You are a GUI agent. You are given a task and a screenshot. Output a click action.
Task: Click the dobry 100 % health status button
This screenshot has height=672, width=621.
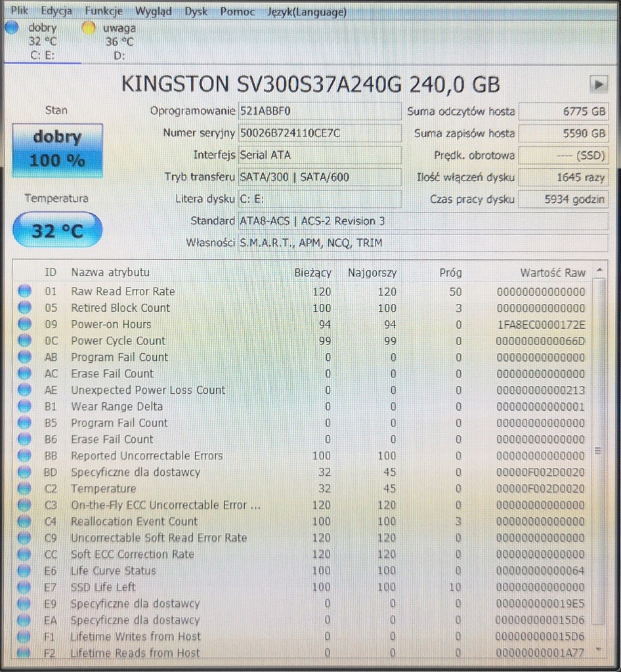[x=57, y=150]
